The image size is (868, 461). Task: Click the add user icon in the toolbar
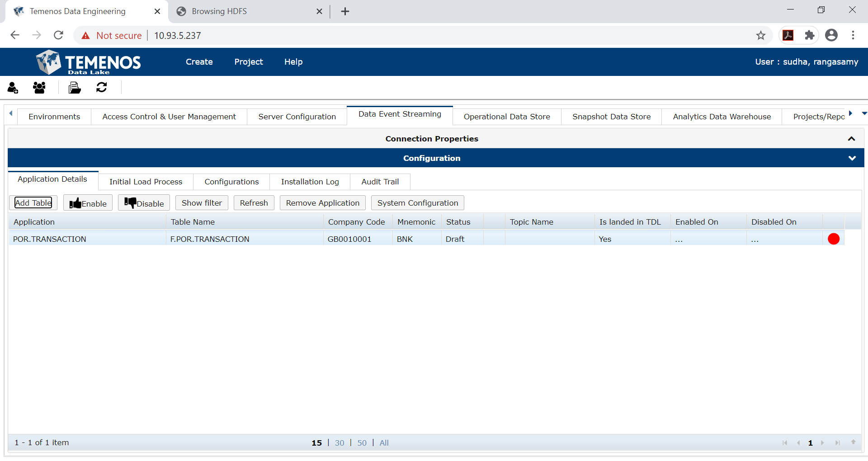click(x=13, y=87)
